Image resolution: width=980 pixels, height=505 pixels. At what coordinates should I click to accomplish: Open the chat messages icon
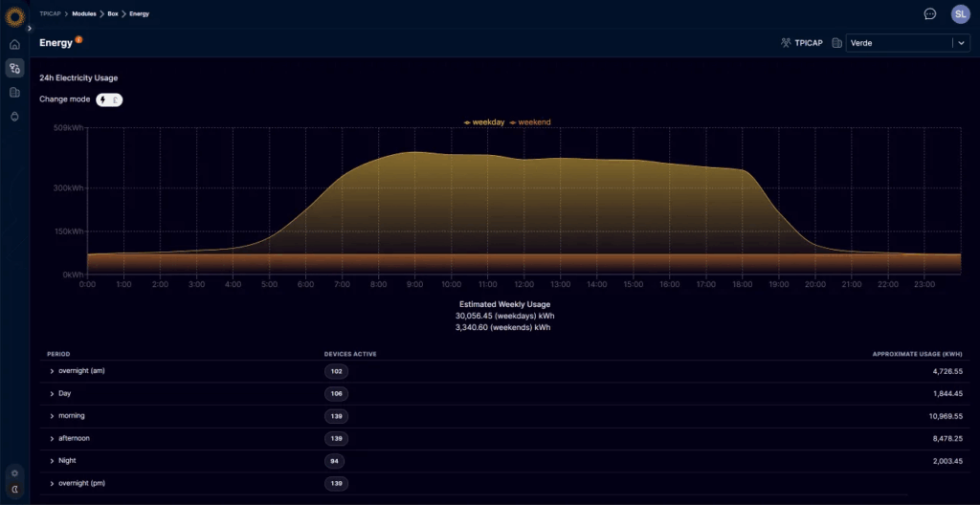929,14
